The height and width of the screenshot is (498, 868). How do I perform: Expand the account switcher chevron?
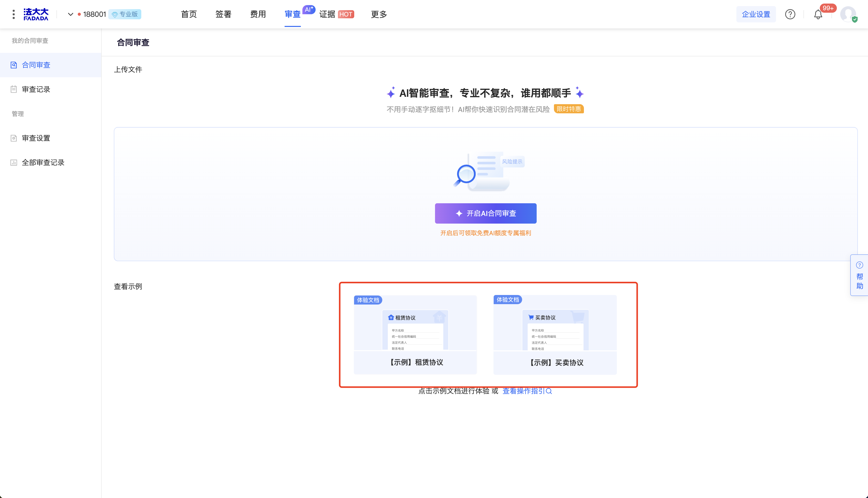pos(70,14)
